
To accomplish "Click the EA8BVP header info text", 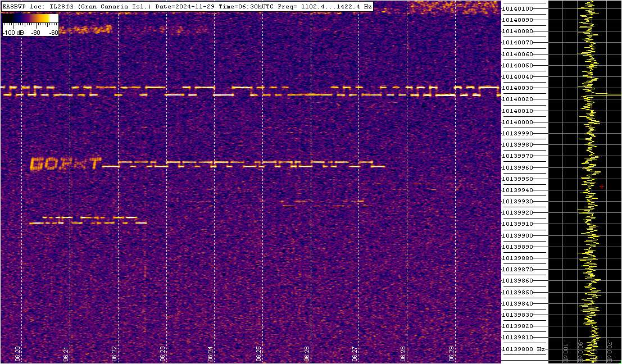I will coord(187,7).
